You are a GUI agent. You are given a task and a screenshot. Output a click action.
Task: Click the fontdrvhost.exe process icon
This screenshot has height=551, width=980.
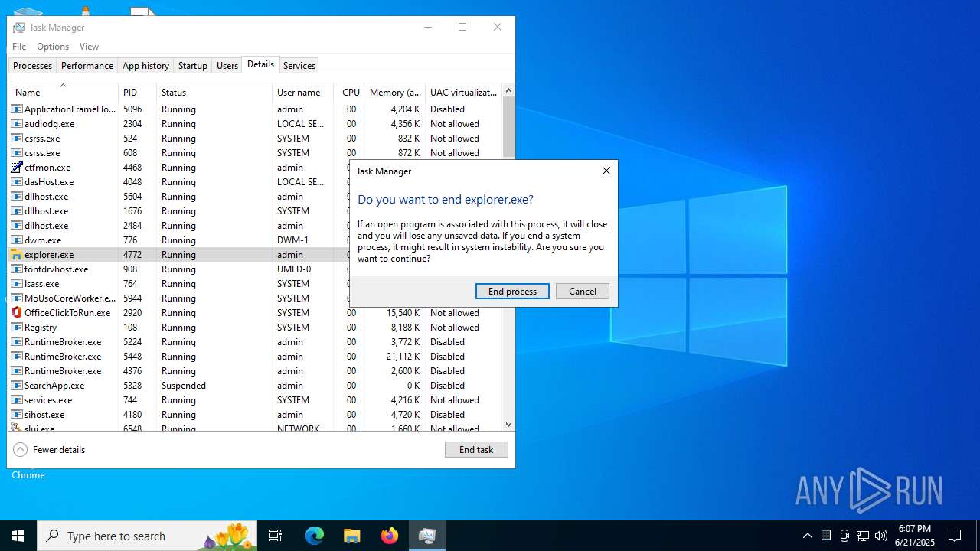coord(17,269)
